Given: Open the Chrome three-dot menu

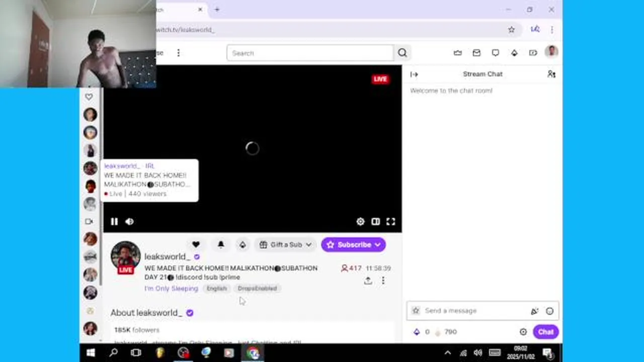Looking at the screenshot, I should coord(552,30).
